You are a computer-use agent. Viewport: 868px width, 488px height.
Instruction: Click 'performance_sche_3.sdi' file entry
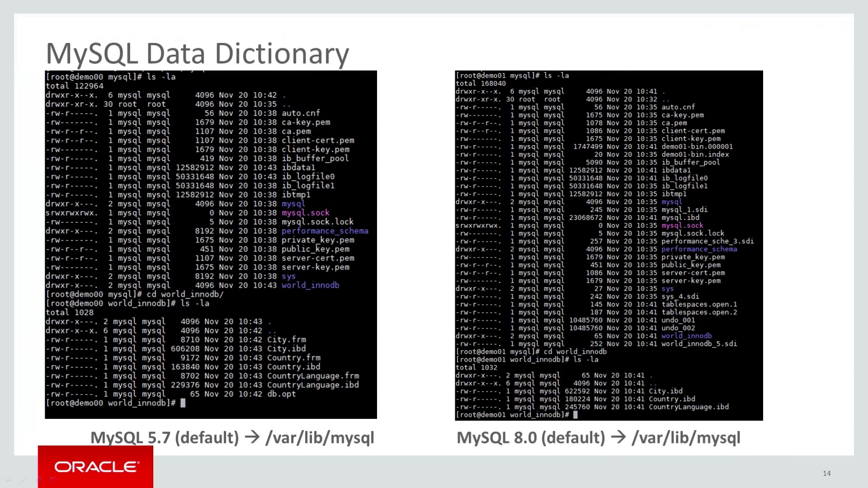(708, 241)
